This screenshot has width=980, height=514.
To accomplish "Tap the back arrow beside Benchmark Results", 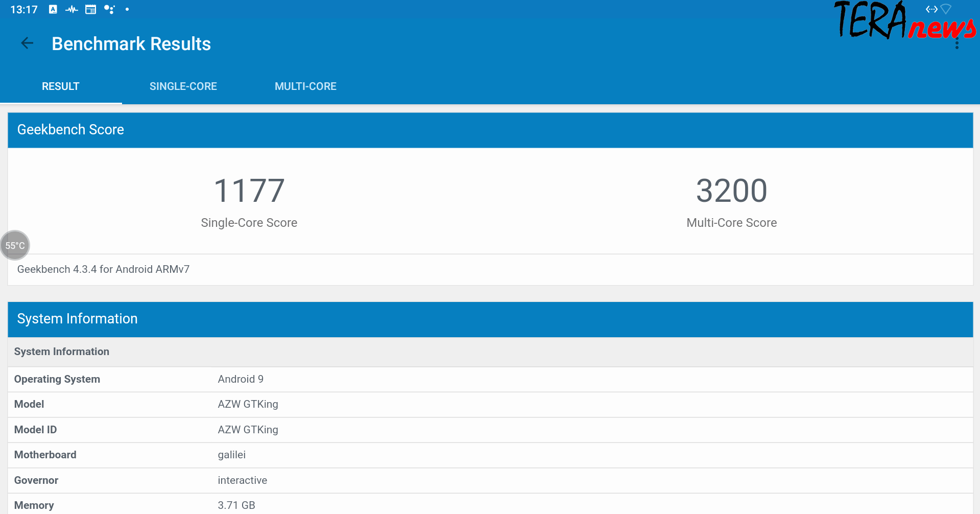I will [27, 44].
